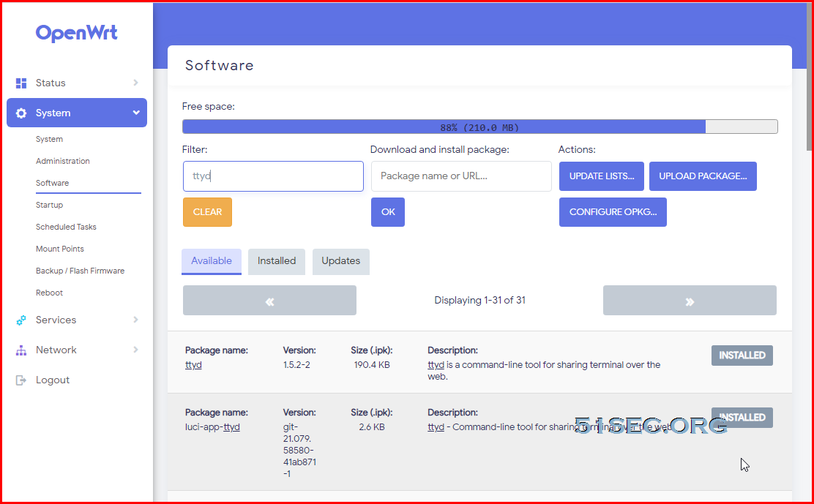
Task: Click the UPLOAD PACKAGE button
Action: tap(703, 176)
